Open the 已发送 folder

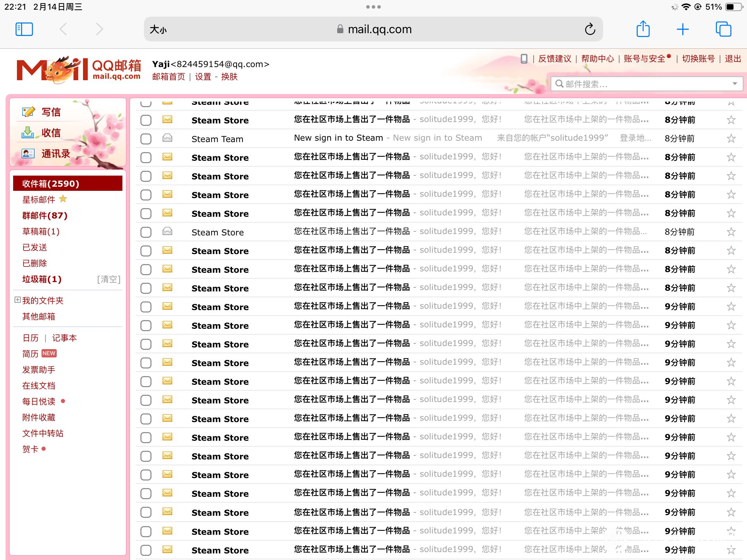click(35, 247)
